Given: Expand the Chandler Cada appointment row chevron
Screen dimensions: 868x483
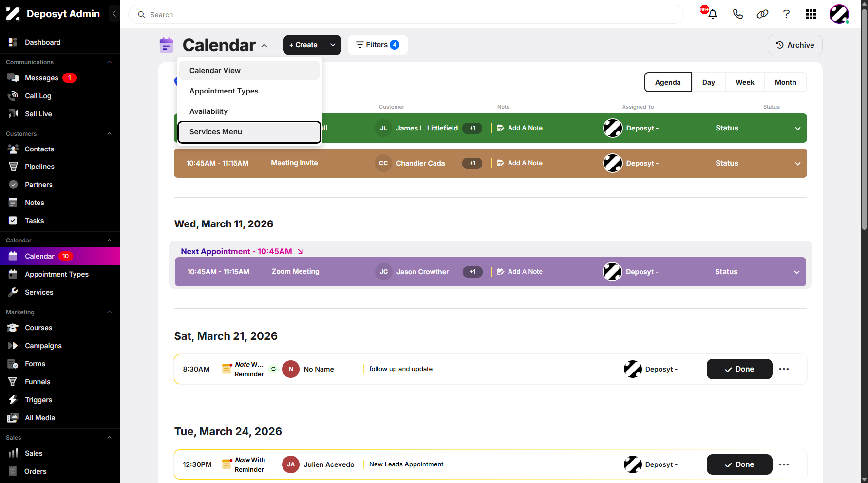Looking at the screenshot, I should (x=798, y=163).
